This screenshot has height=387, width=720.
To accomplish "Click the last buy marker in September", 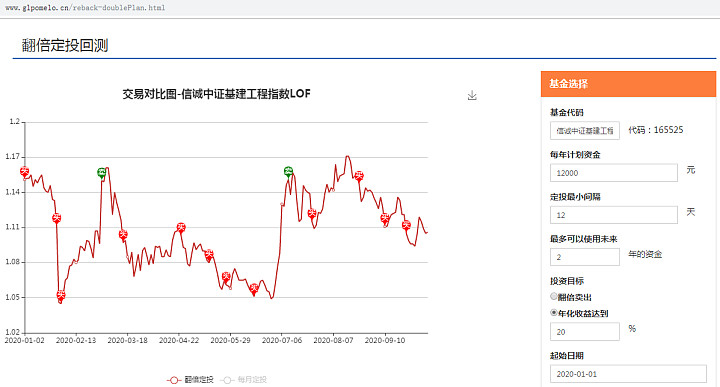I will (x=406, y=225).
